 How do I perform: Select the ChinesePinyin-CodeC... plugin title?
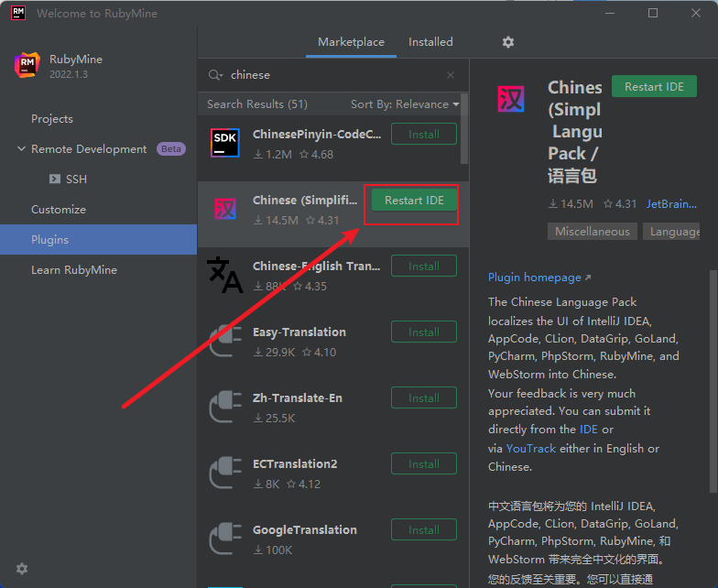tap(317, 134)
